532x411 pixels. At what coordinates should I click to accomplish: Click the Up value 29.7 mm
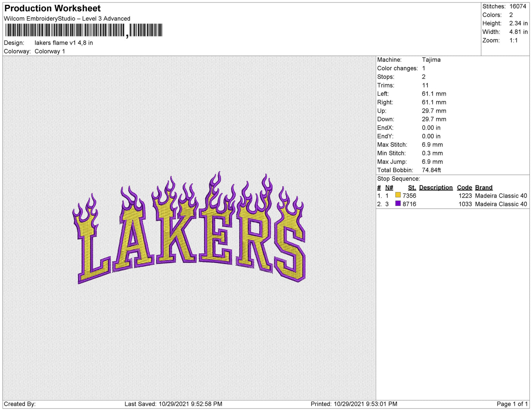click(x=434, y=111)
